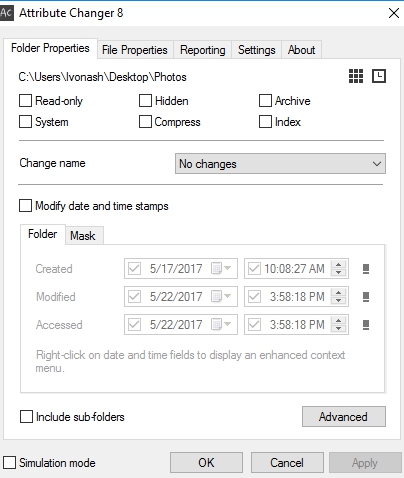Screen dimensions: 404x478
Task: Click the Modified date value 5/22/2017
Action: (176, 296)
